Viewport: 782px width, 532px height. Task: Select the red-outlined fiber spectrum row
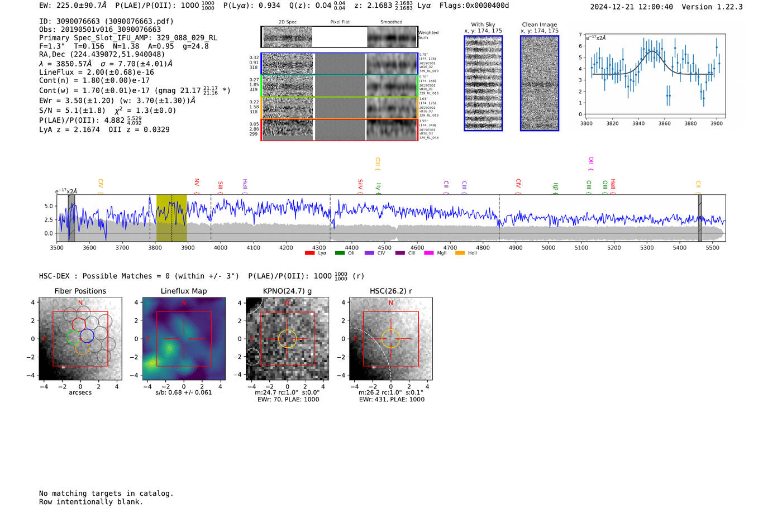point(339,130)
